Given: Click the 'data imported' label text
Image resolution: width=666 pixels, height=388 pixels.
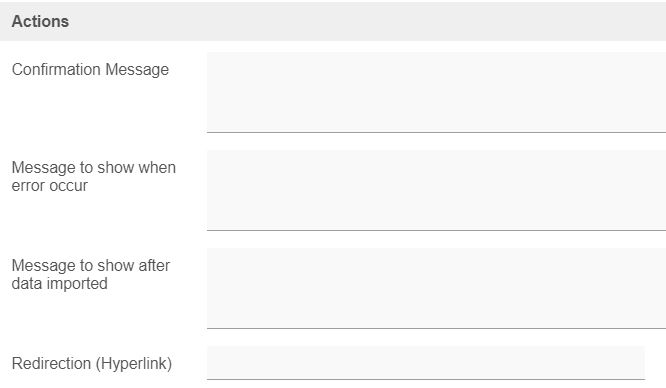Looking at the screenshot, I should point(59,283).
